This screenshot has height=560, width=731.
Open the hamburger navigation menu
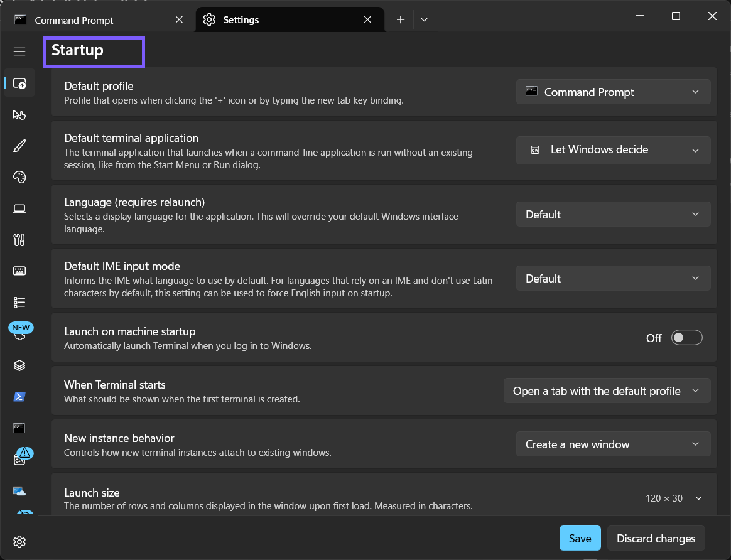point(19,51)
